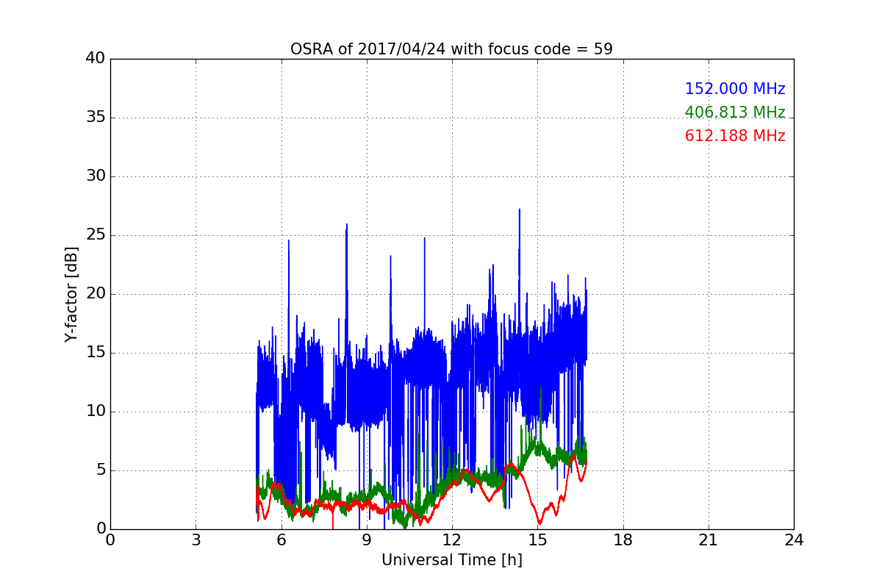This screenshot has width=882, height=588.
Task: Click the x-axis tick label 9
Action: click(x=367, y=540)
